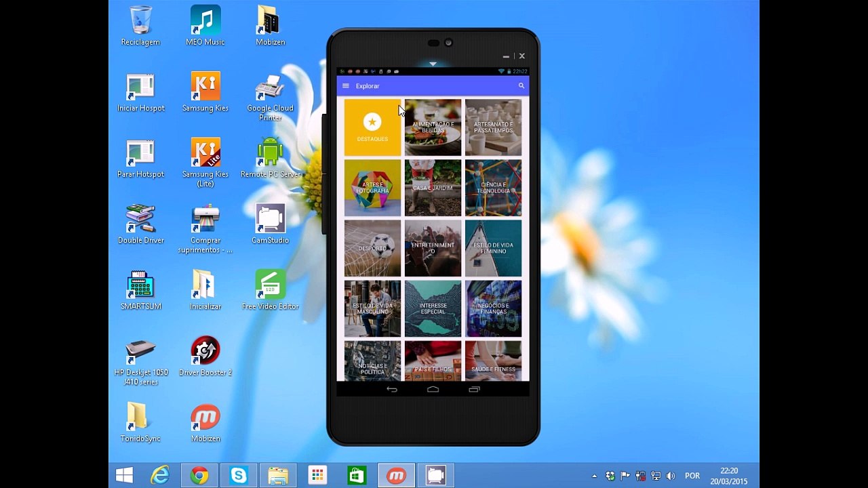
Task: Click the battery power tray icon
Action: (x=641, y=476)
